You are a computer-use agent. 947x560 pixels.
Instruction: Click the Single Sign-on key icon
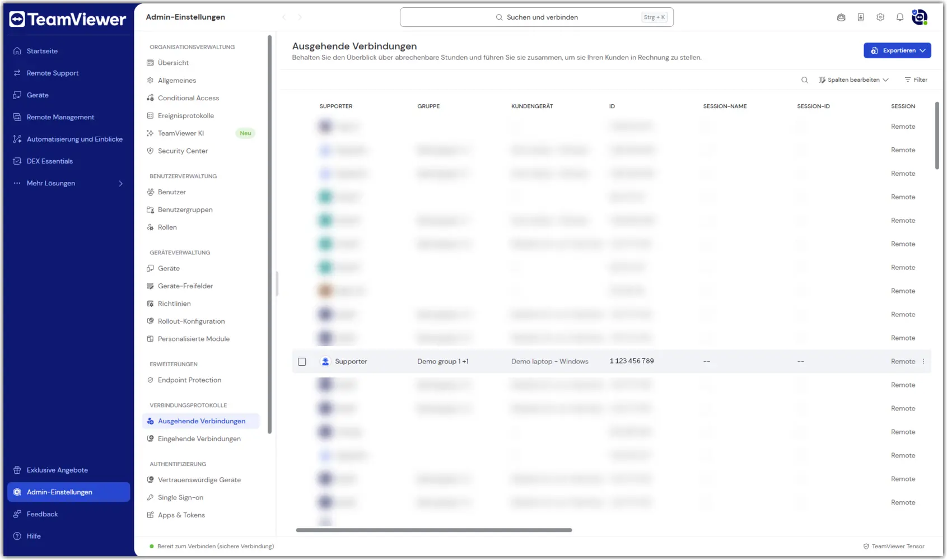point(150,497)
